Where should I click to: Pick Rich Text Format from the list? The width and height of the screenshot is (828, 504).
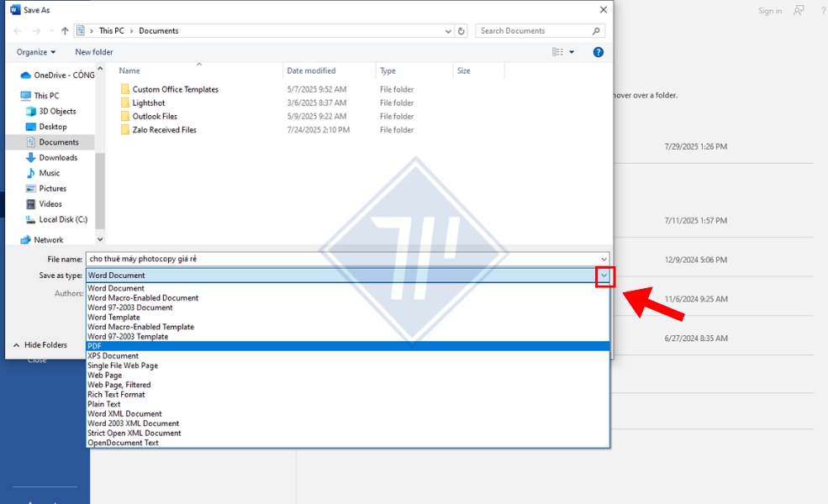[116, 395]
